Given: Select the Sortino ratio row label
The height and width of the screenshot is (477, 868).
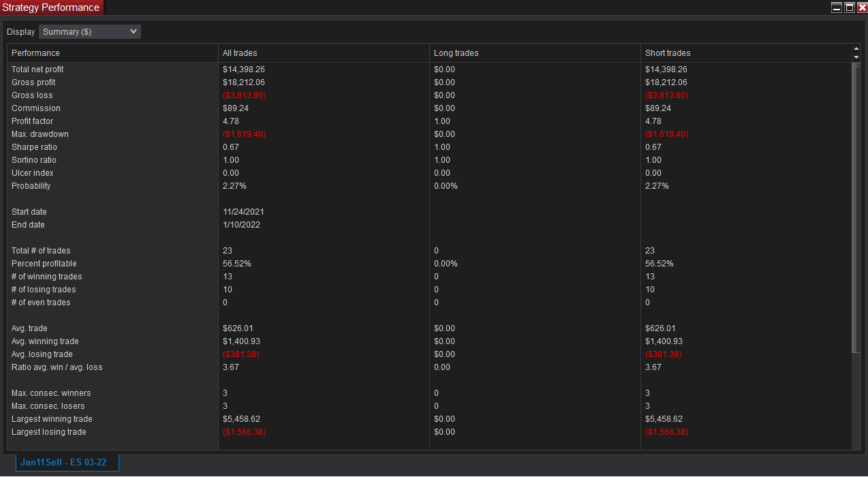Looking at the screenshot, I should tap(35, 160).
